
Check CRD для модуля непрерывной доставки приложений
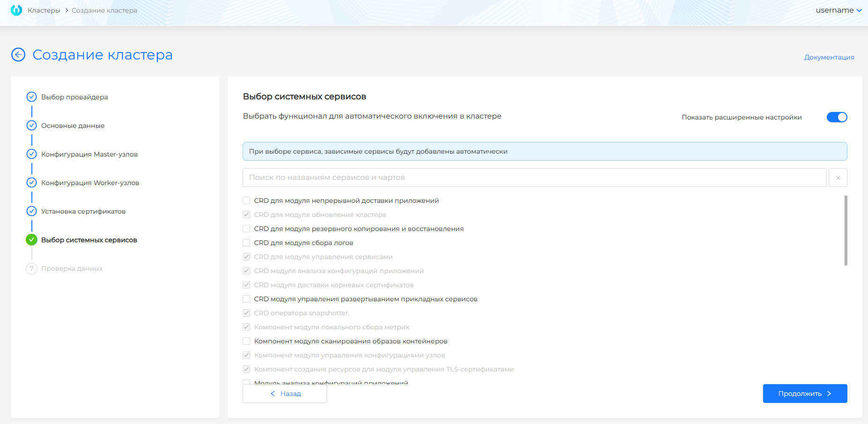(x=246, y=201)
